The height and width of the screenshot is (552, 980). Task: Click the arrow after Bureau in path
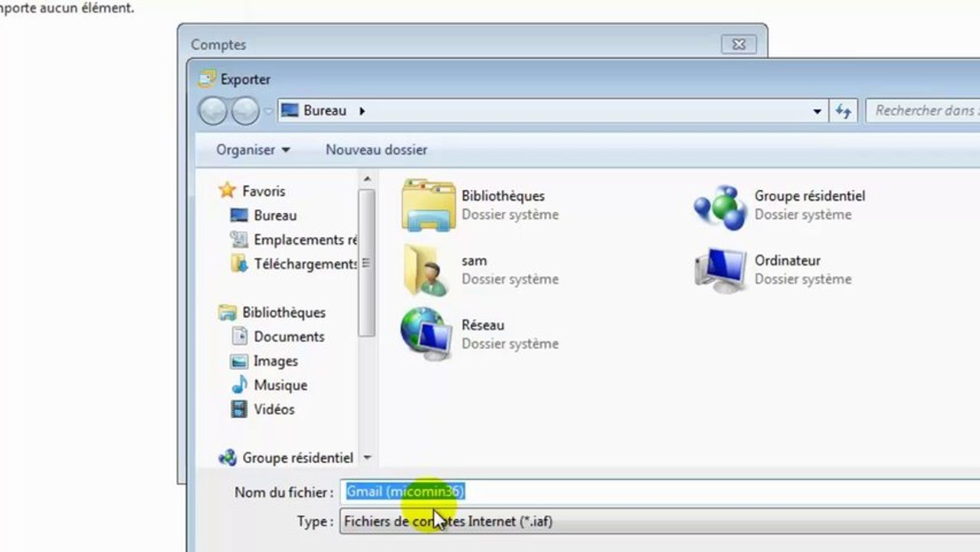coord(362,111)
